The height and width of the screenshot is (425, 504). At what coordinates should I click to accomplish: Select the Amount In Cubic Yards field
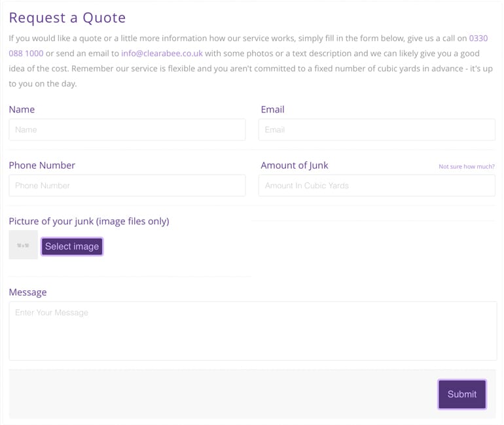[x=376, y=186]
